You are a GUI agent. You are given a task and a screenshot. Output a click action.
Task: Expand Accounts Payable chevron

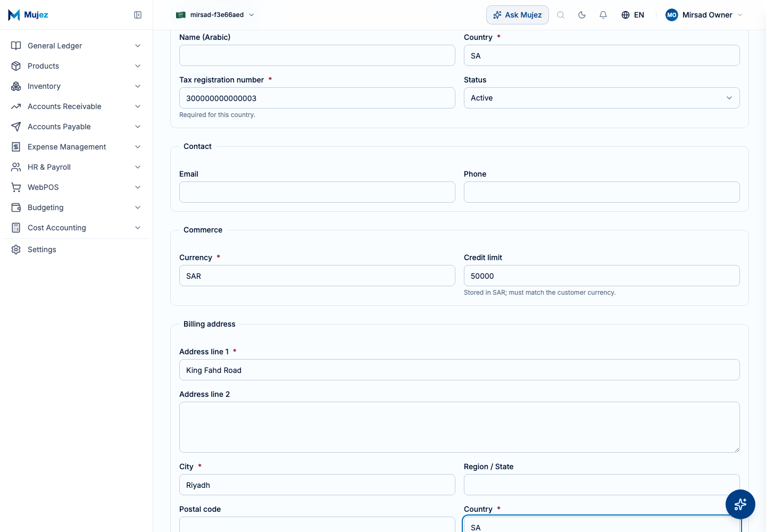point(138,127)
